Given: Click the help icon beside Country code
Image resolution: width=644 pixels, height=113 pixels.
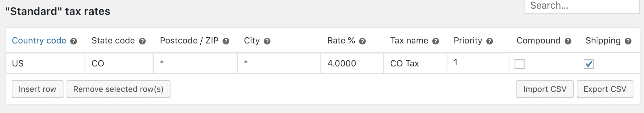Looking at the screenshot, I should [x=74, y=41].
